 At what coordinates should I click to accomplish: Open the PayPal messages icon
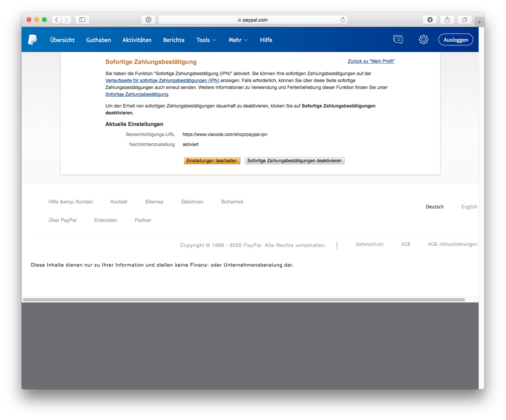(398, 39)
